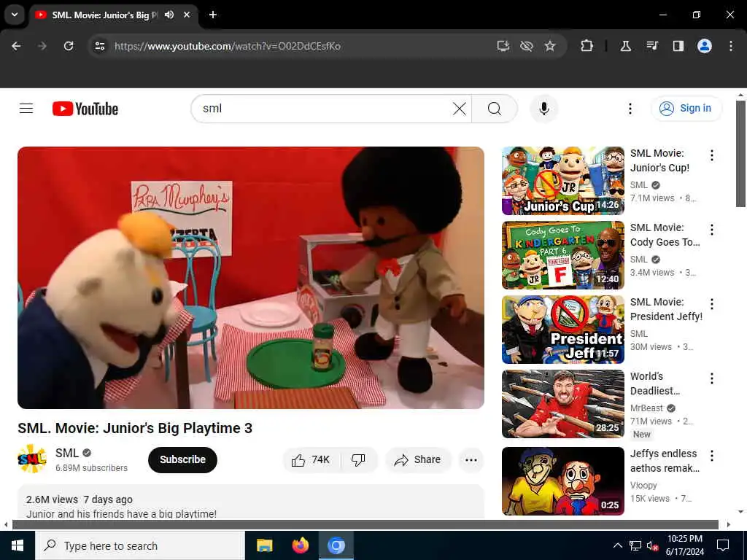Click the MrBeast channel name
The image size is (747, 560).
[x=646, y=408]
